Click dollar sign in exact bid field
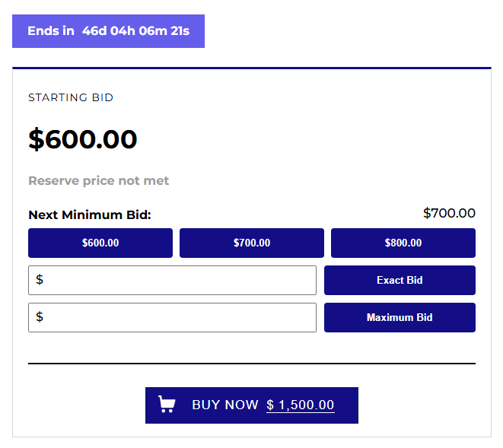The width and height of the screenshot is (503, 448). coord(40,280)
